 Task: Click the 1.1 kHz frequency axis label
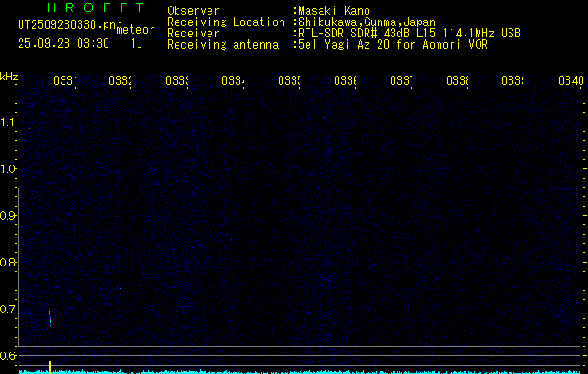pos(7,122)
